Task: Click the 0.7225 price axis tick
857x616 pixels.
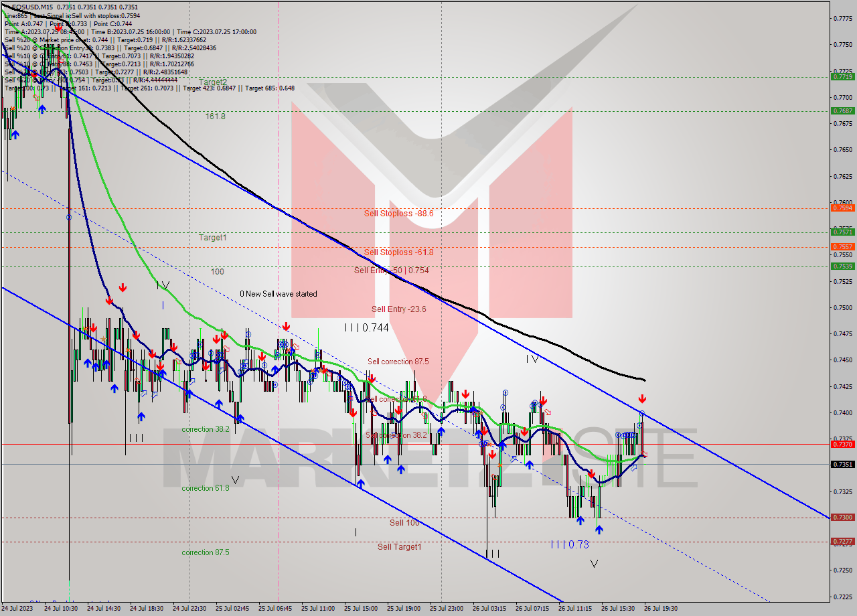Action: pos(842,597)
